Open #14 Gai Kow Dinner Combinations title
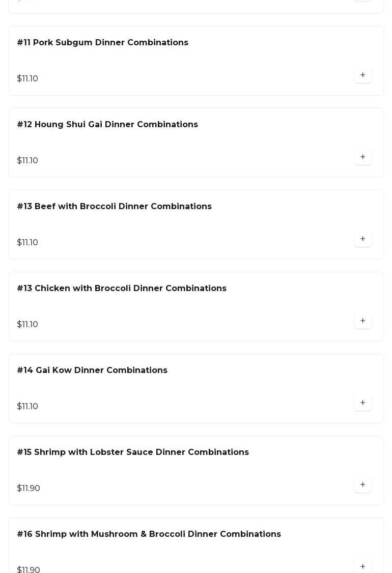Screen dimensions: 392x573 pos(92,370)
